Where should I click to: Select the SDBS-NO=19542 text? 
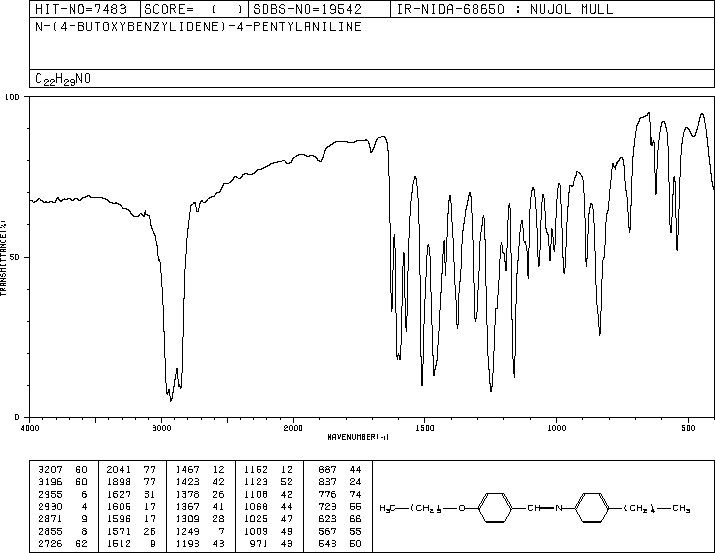[x=307, y=9]
